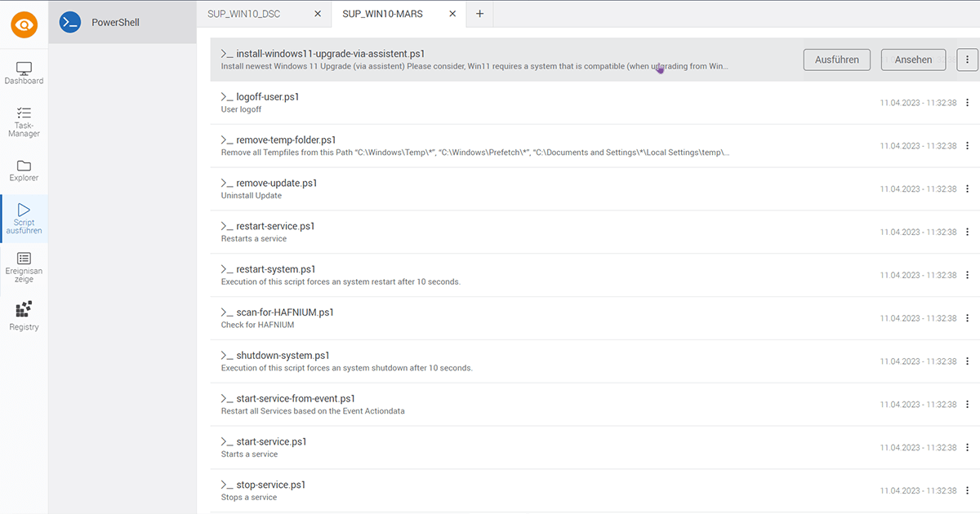Select the shutdown-system.ps1 script row

490,361
